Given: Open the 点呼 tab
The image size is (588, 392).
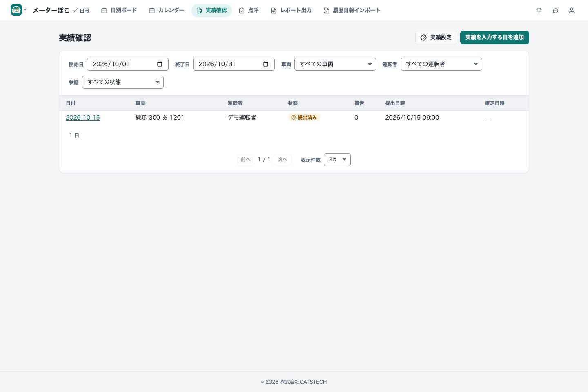Looking at the screenshot, I should (249, 11).
